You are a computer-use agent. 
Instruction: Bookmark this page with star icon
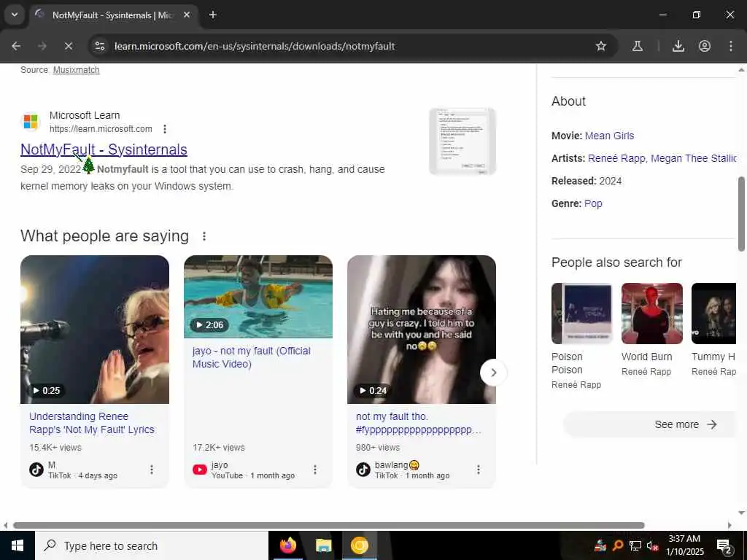point(601,46)
